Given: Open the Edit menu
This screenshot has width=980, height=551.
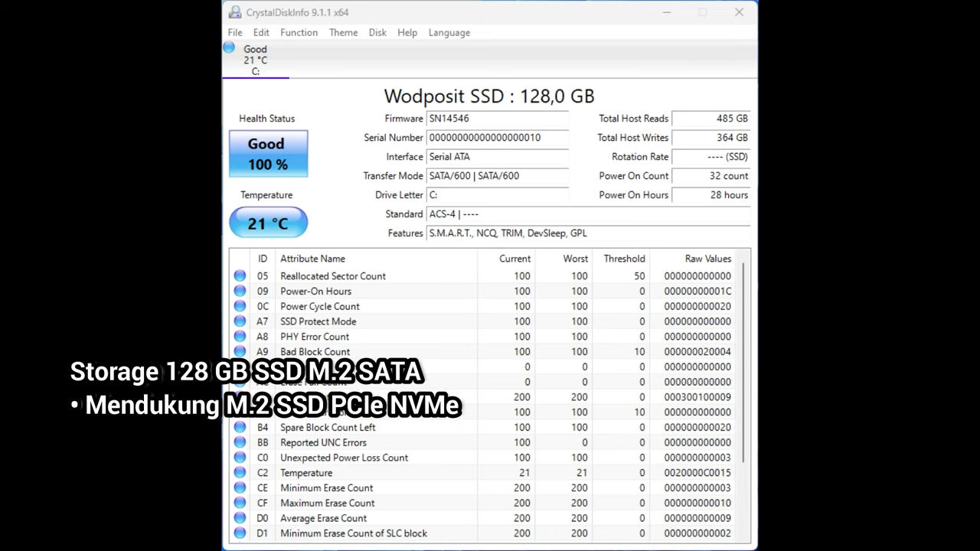Looking at the screenshot, I should [x=261, y=32].
